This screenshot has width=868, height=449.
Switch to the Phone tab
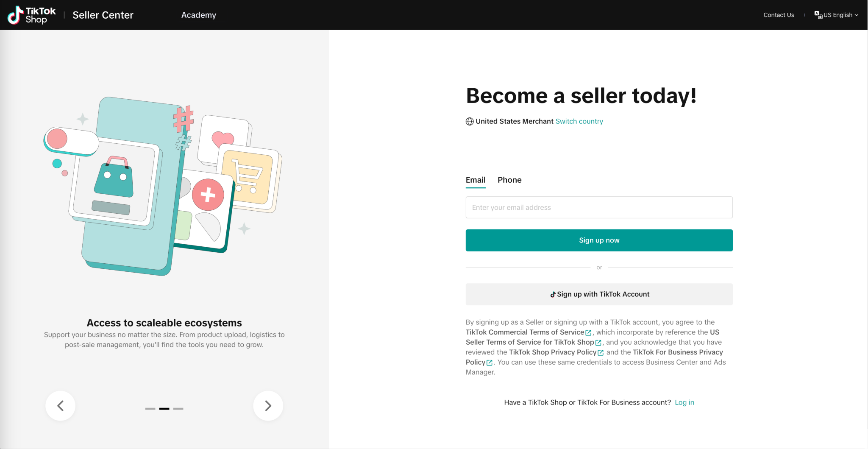coord(509,180)
